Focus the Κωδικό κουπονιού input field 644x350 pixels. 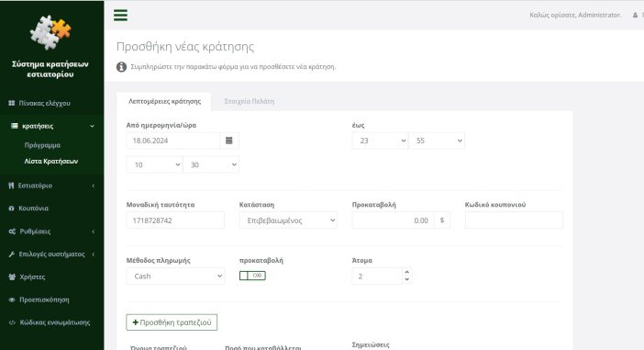[514, 220]
